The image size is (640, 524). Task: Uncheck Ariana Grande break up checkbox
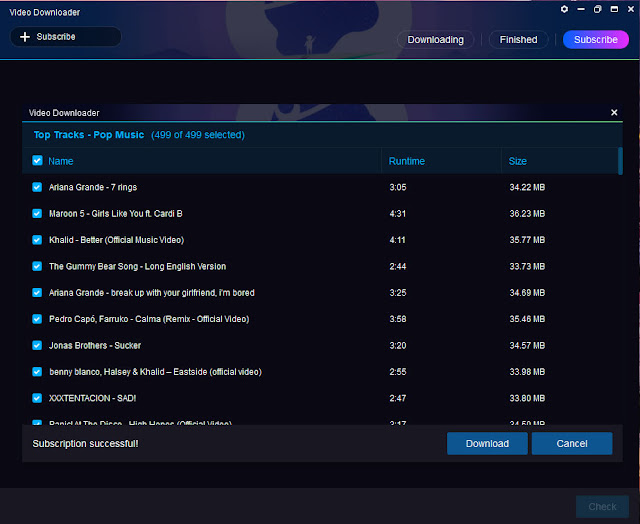pos(37,293)
